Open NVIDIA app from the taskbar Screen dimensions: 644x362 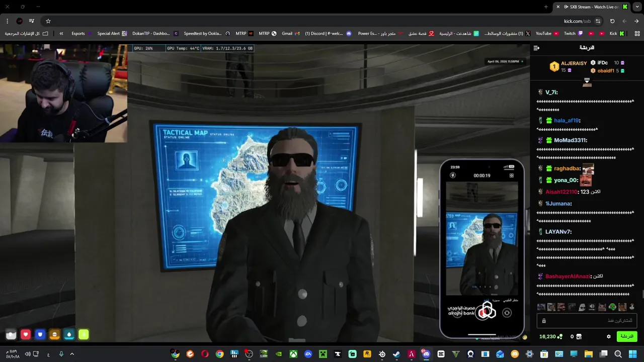279,354
